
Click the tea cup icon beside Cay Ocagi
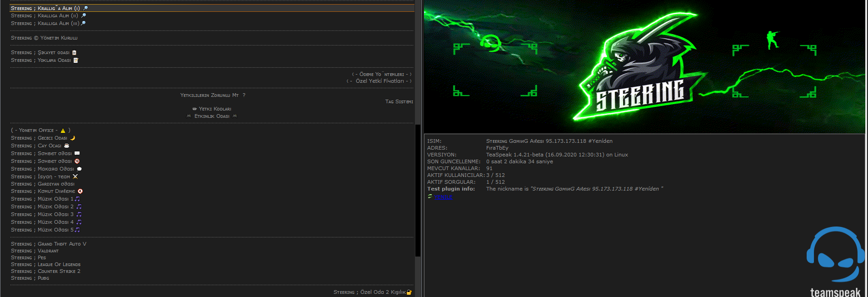(66, 146)
